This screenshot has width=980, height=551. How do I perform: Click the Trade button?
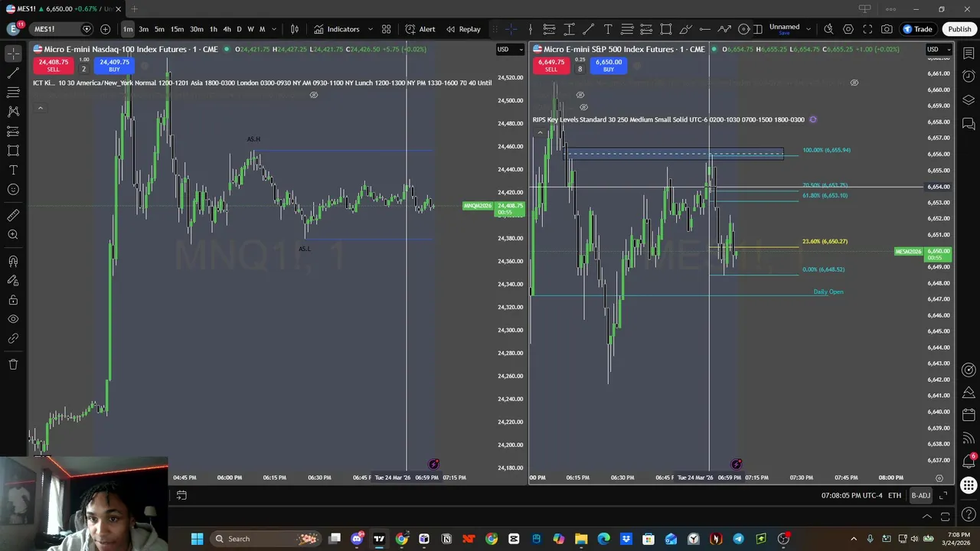click(x=917, y=29)
